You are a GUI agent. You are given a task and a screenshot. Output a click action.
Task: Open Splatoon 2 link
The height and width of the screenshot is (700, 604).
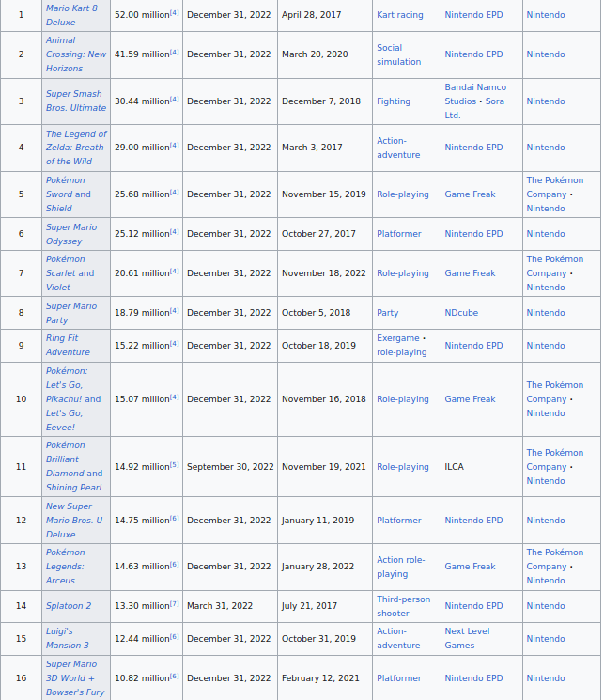click(x=69, y=606)
